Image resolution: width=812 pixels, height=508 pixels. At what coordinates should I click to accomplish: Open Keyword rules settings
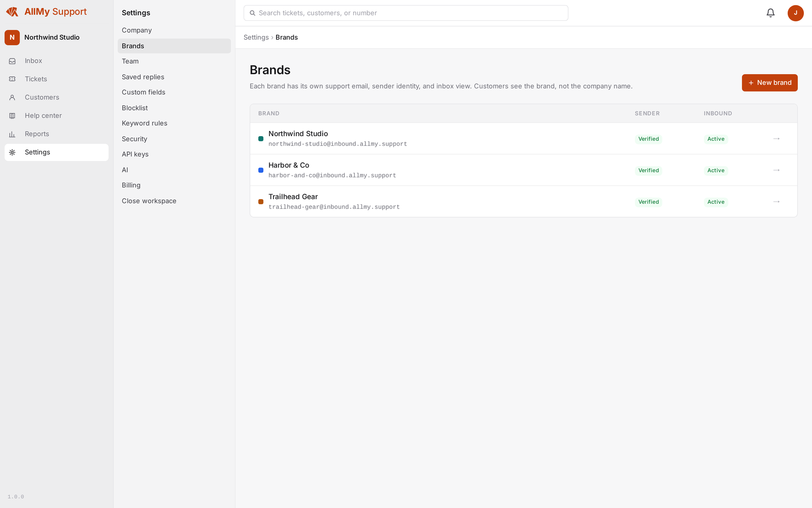click(x=174, y=123)
